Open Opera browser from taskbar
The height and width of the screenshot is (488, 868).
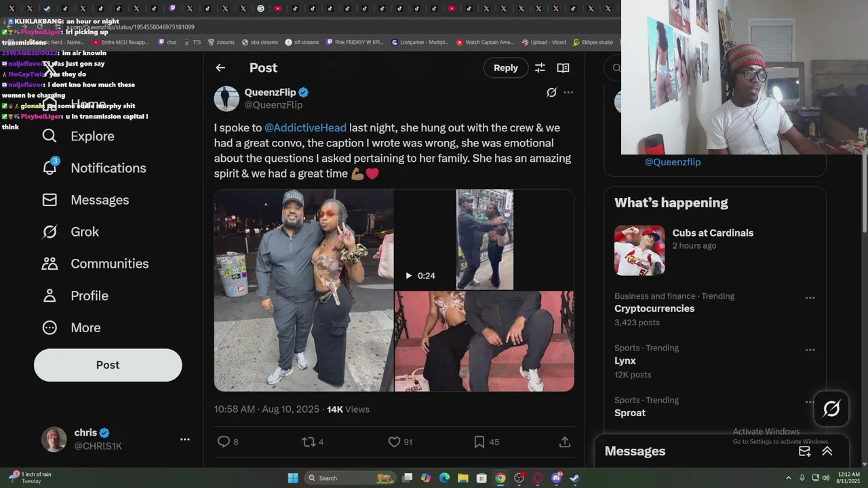538,478
